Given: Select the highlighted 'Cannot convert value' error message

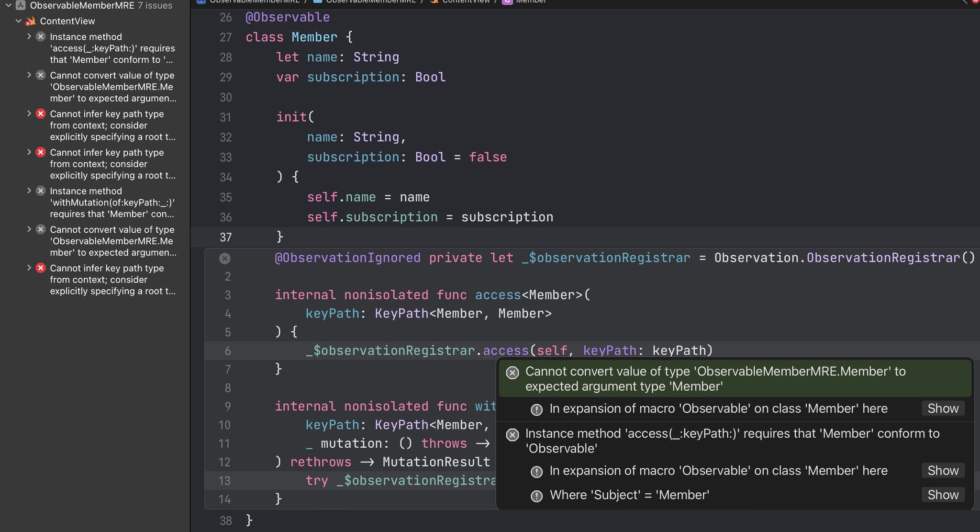Looking at the screenshot, I should tap(715, 379).
